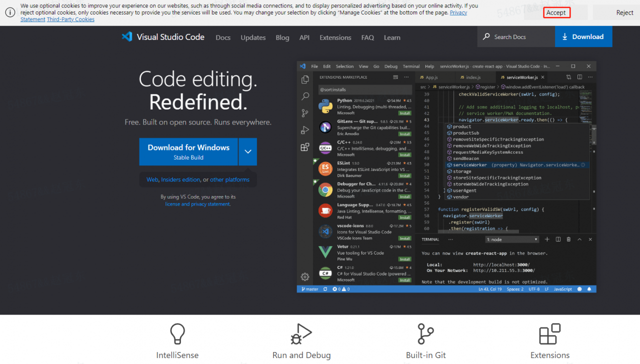640x364 pixels.
Task: Click the master branch in status bar
Action: pyautogui.click(x=309, y=289)
